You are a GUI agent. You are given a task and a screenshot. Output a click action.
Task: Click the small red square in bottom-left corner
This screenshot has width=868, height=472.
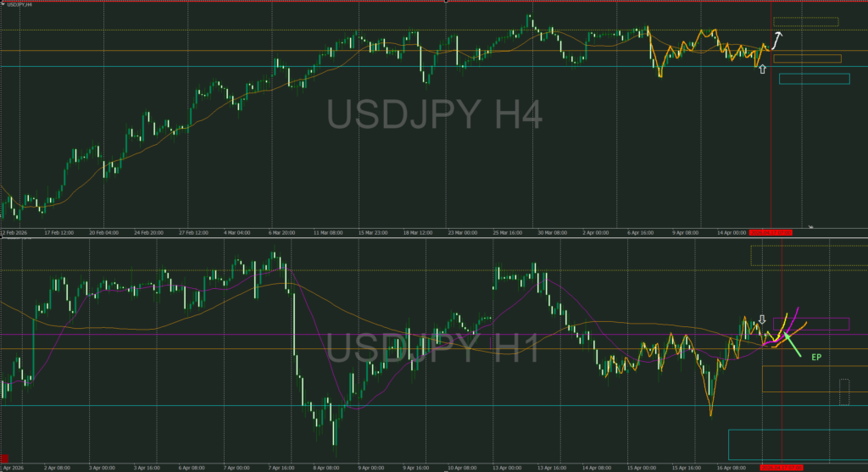click(x=3, y=458)
